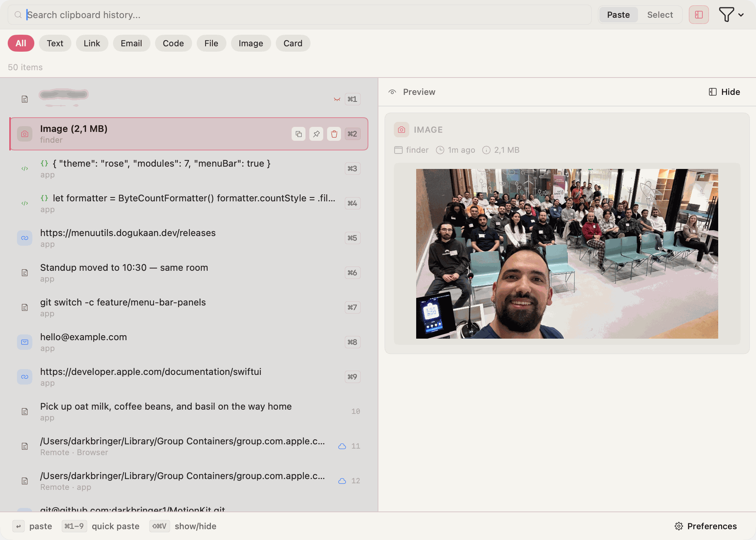
Task: Select the Standup moved to 10:30 note
Action: [189, 273]
